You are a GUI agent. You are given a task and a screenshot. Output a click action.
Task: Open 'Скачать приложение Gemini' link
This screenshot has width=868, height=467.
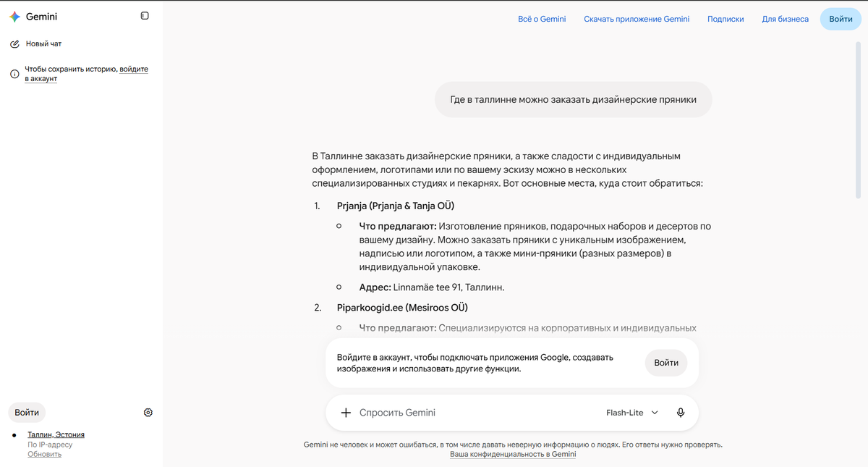[x=637, y=20]
